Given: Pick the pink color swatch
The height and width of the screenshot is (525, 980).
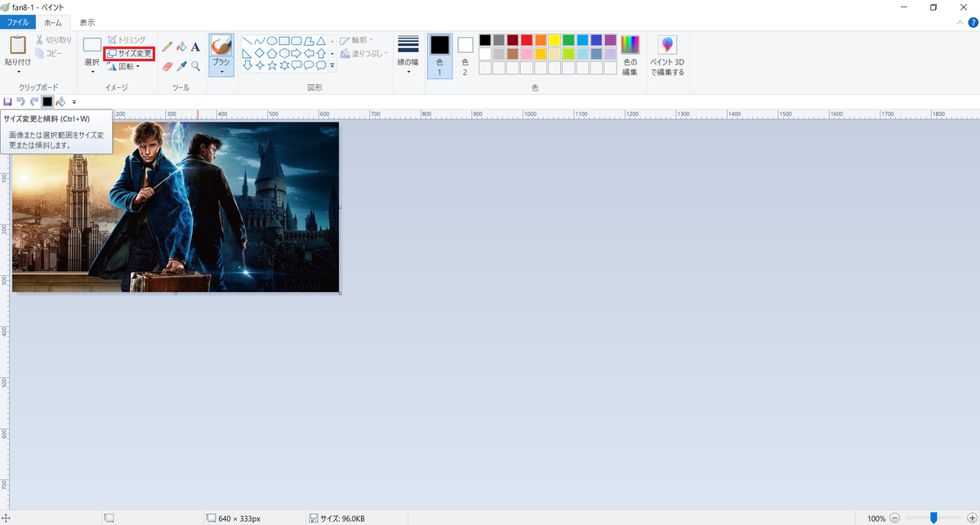Looking at the screenshot, I should pyautogui.click(x=527, y=54).
